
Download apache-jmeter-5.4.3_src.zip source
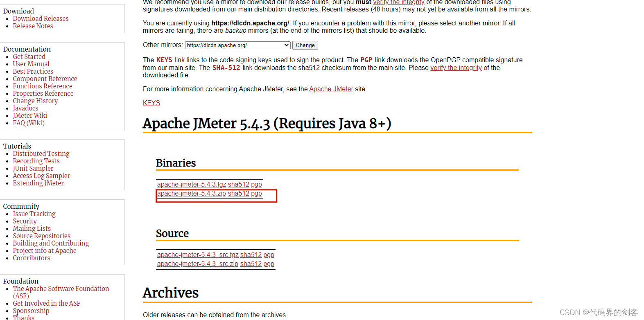pyautogui.click(x=198, y=264)
